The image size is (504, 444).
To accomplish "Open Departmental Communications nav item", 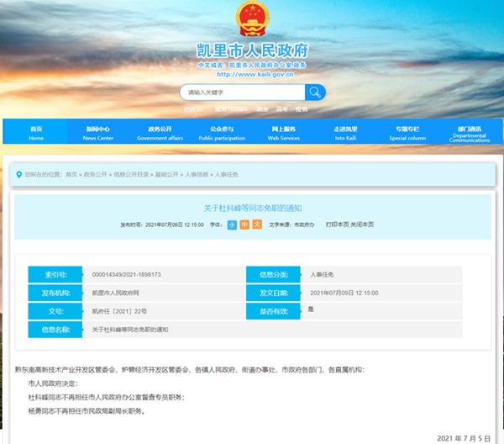I will coord(470,134).
